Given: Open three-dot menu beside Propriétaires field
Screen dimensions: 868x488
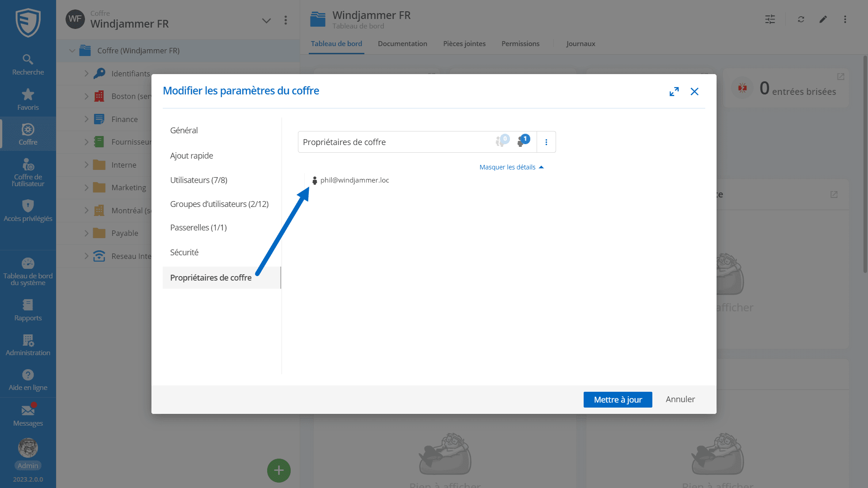Looking at the screenshot, I should pos(546,142).
